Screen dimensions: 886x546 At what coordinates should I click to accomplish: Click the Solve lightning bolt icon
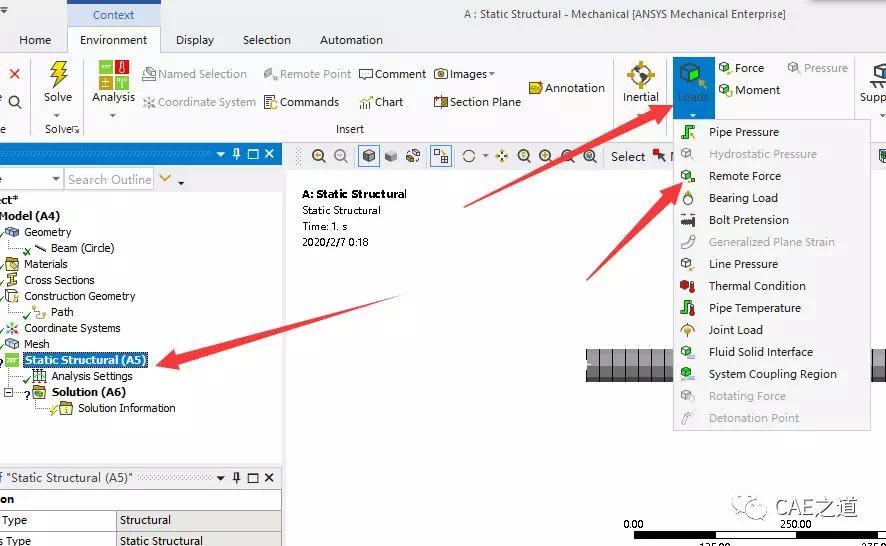(58, 73)
